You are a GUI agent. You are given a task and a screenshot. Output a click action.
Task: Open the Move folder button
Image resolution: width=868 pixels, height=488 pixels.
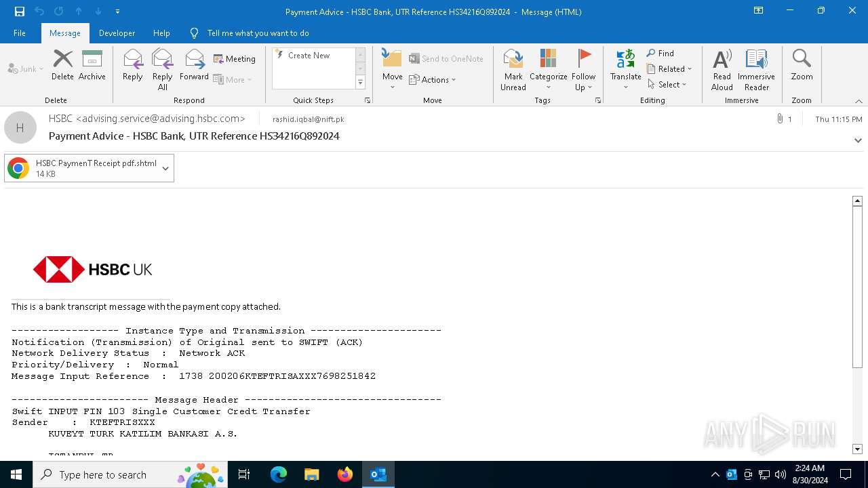(x=392, y=69)
